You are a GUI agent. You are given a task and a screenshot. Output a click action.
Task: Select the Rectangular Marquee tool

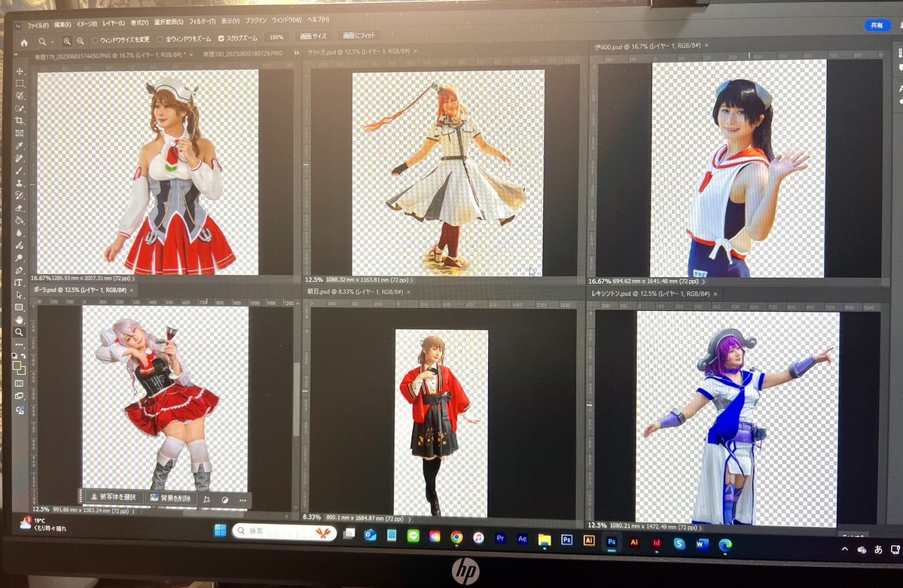20,84
